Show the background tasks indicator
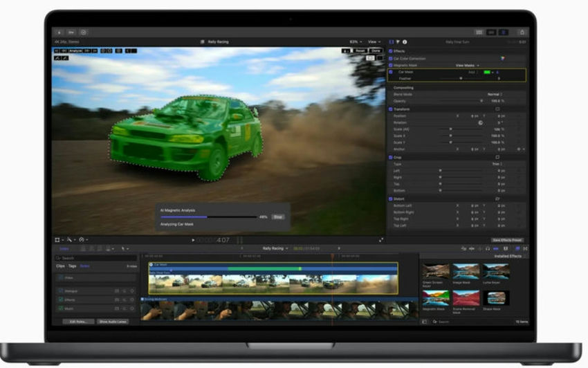This screenshot has width=588, height=368. 84,33
